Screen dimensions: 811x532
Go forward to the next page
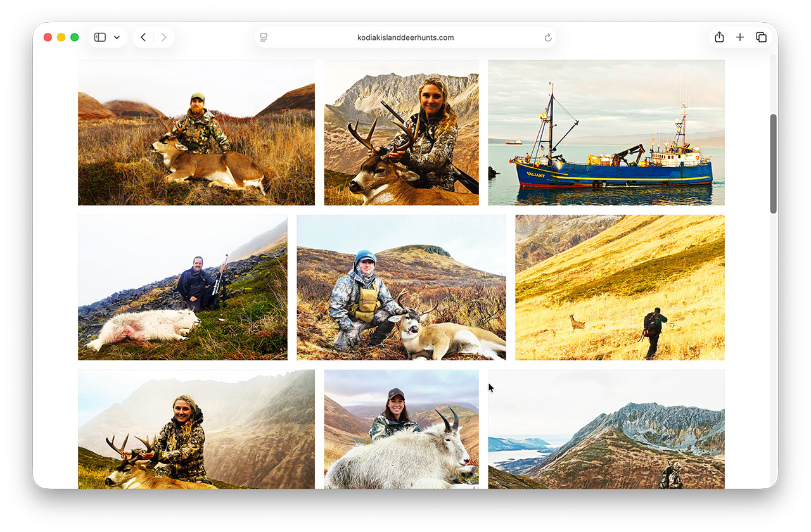click(x=163, y=37)
